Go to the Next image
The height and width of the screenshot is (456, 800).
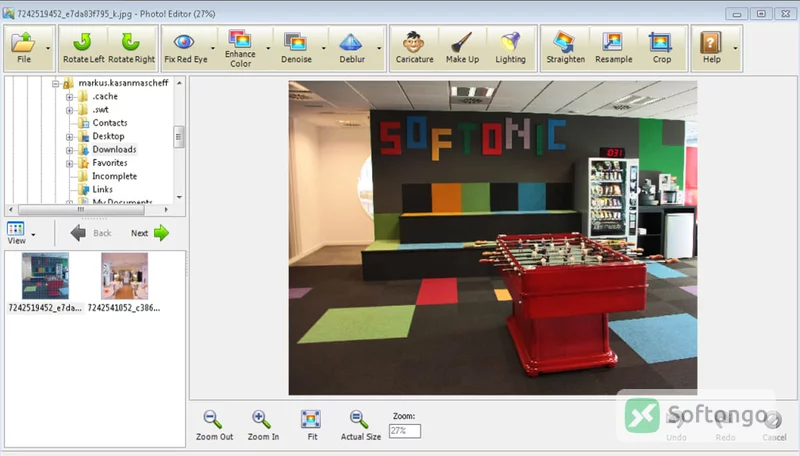(149, 233)
